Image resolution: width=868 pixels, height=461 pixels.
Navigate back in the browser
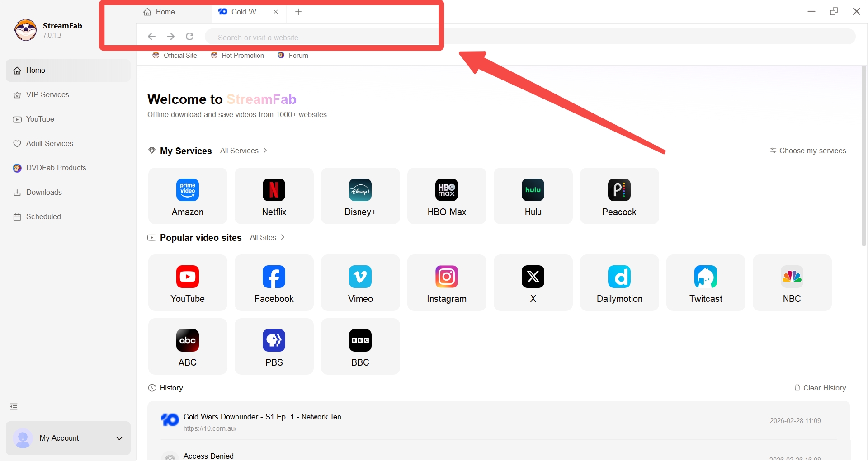coord(151,36)
